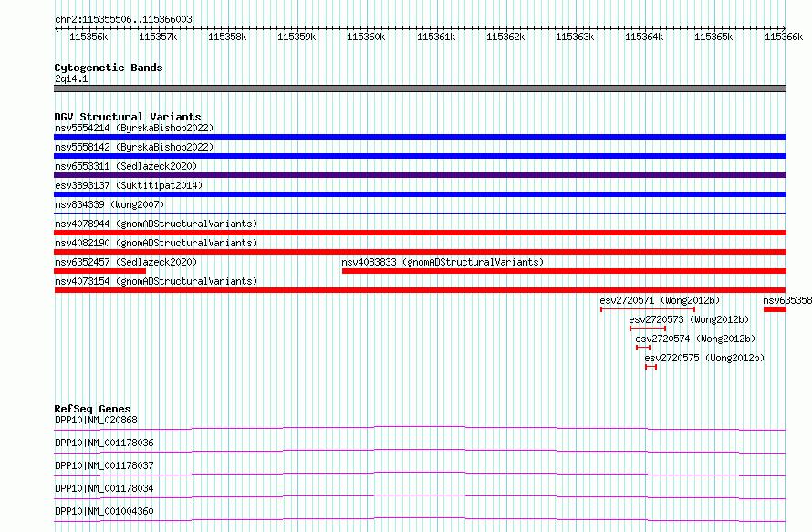This screenshot has height=532, width=812.
Task: Click the red span glyph of esv2720571
Action: coord(648,309)
